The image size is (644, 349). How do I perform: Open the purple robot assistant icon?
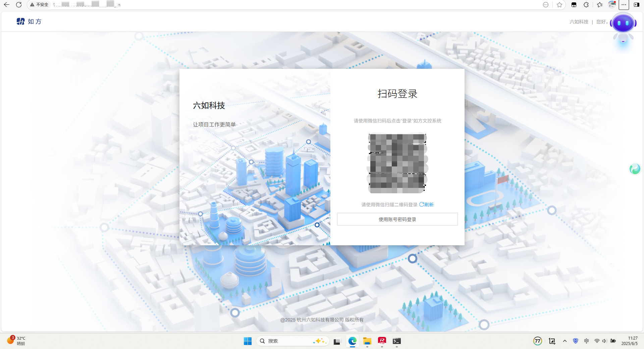[623, 23]
